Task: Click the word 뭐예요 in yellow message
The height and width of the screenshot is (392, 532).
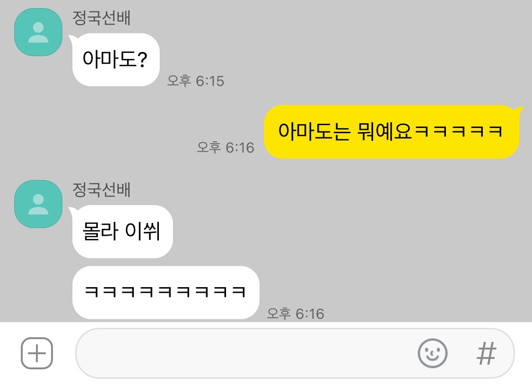Action: point(384,131)
